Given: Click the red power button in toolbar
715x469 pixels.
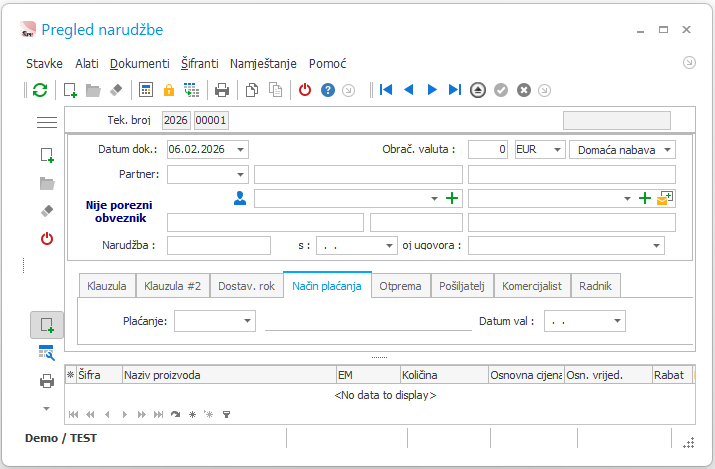Looking at the screenshot, I should click(x=305, y=90).
